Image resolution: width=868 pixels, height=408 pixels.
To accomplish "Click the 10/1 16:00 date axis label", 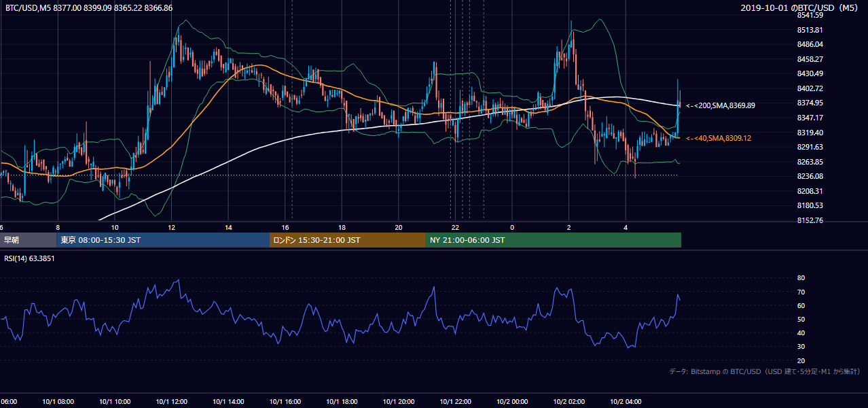I will coord(285,401).
